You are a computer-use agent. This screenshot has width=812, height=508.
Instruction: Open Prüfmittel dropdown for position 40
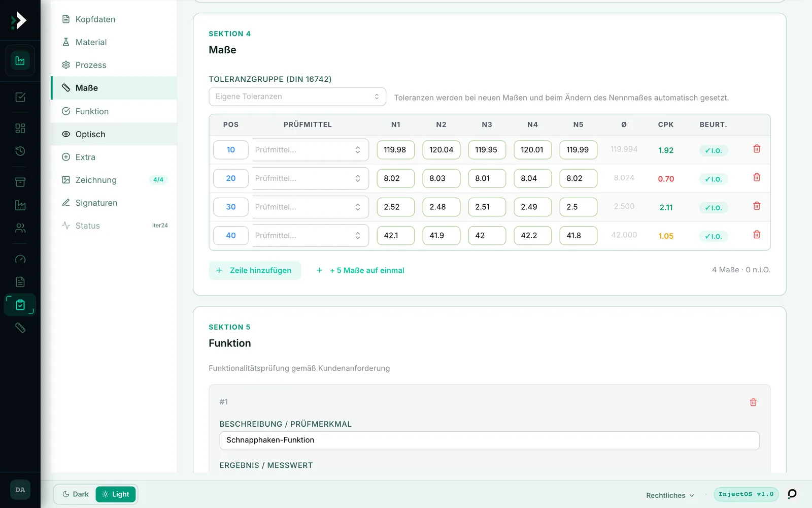pyautogui.click(x=310, y=235)
